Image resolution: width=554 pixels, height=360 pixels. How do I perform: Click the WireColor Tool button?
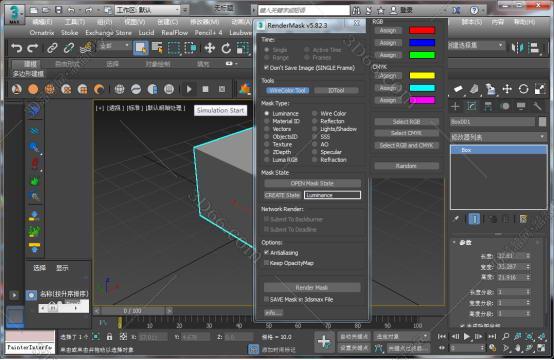click(x=287, y=90)
